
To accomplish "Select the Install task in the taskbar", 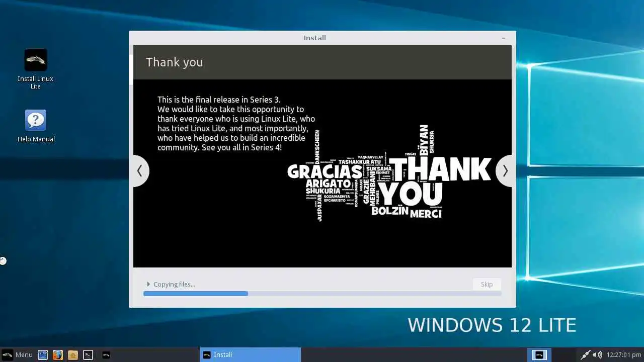I will [251, 354].
